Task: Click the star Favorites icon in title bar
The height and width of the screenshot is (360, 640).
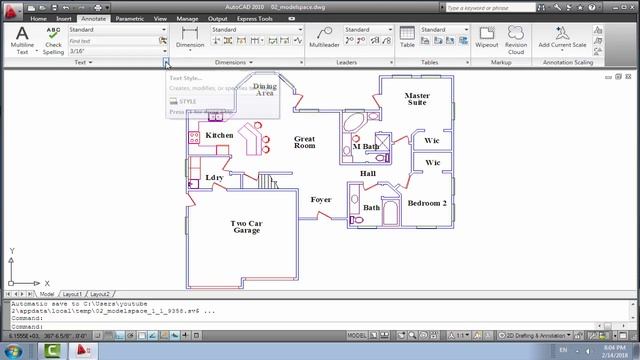Action: coord(580,8)
